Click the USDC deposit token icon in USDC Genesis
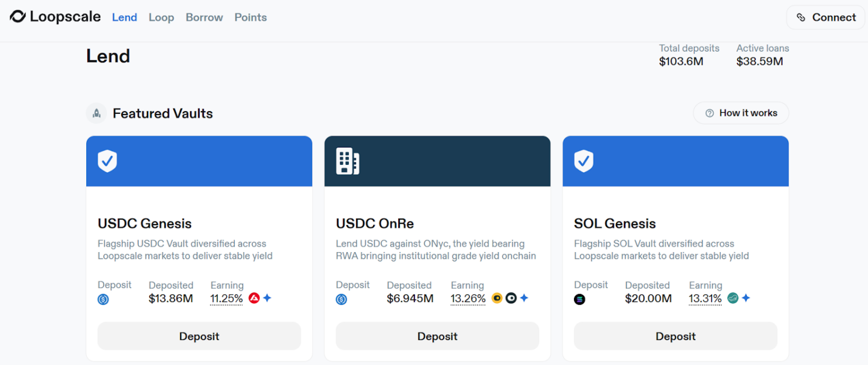The width and height of the screenshot is (868, 365). [104, 300]
